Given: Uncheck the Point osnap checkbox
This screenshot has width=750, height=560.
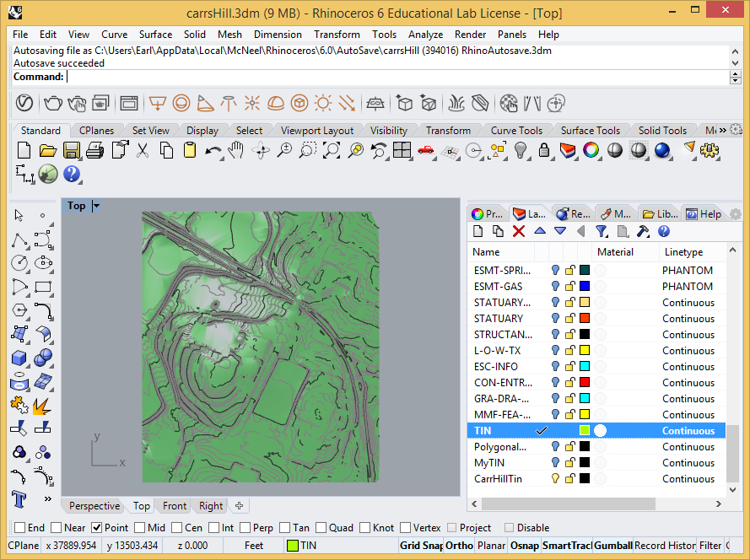Looking at the screenshot, I should (x=97, y=527).
